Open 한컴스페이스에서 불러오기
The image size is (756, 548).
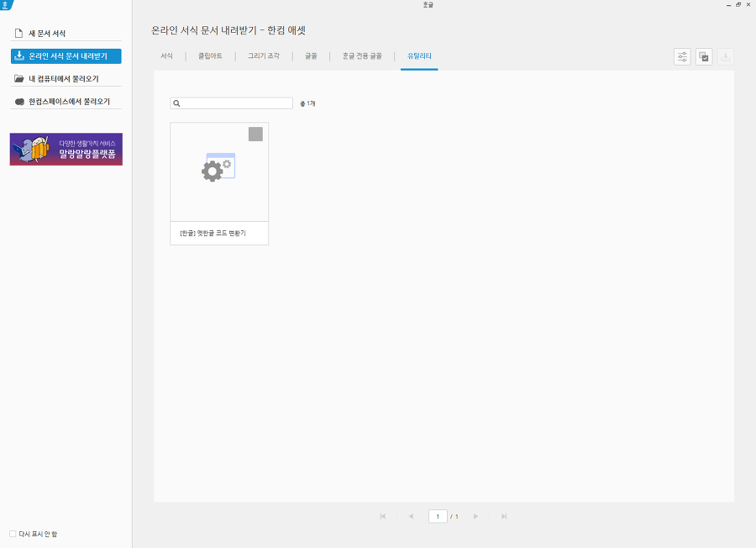pos(66,102)
